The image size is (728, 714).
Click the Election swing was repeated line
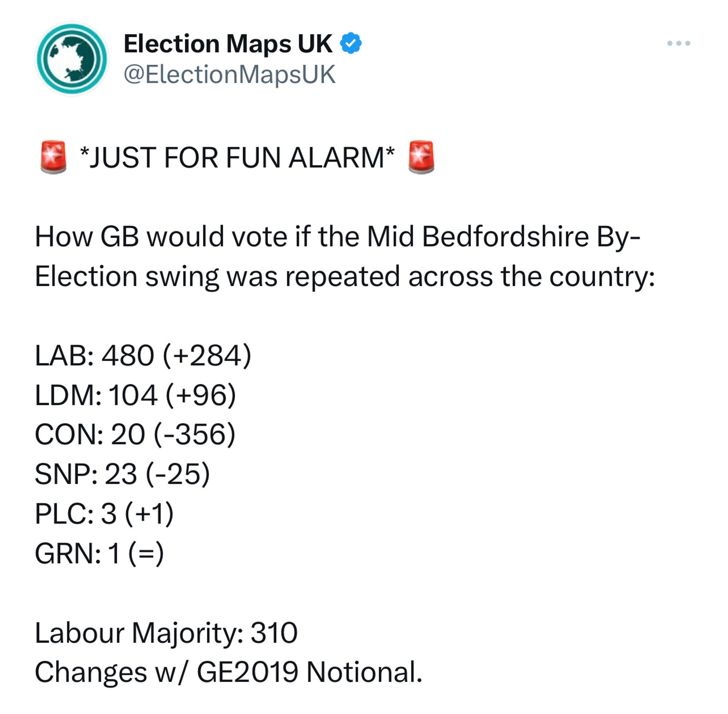pyautogui.click(x=345, y=277)
